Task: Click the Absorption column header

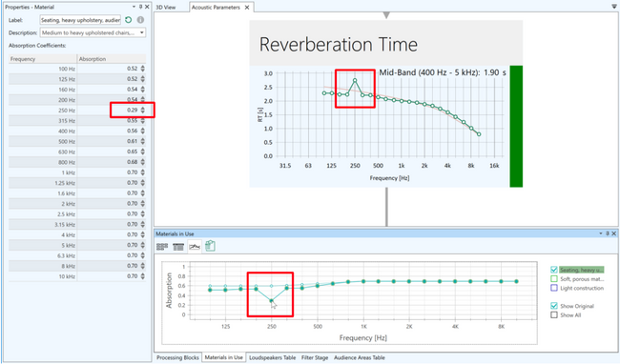Action: click(x=112, y=59)
